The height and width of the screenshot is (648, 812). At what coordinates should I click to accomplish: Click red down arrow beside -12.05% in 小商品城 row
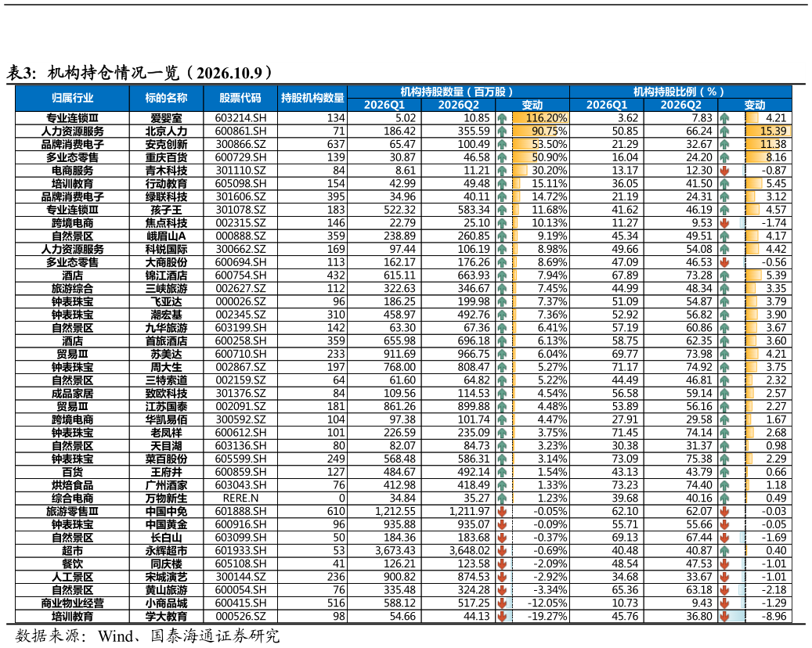click(x=502, y=603)
